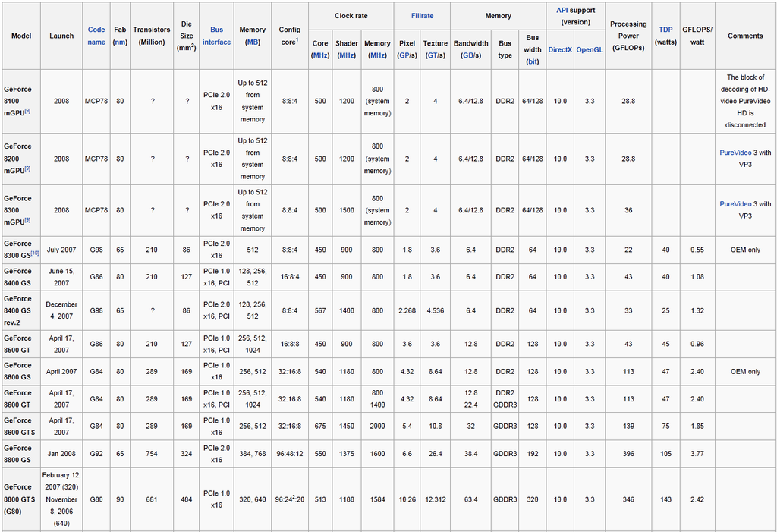Image resolution: width=777 pixels, height=532 pixels.
Task: Click the nm link under Fab
Action: pos(120,42)
